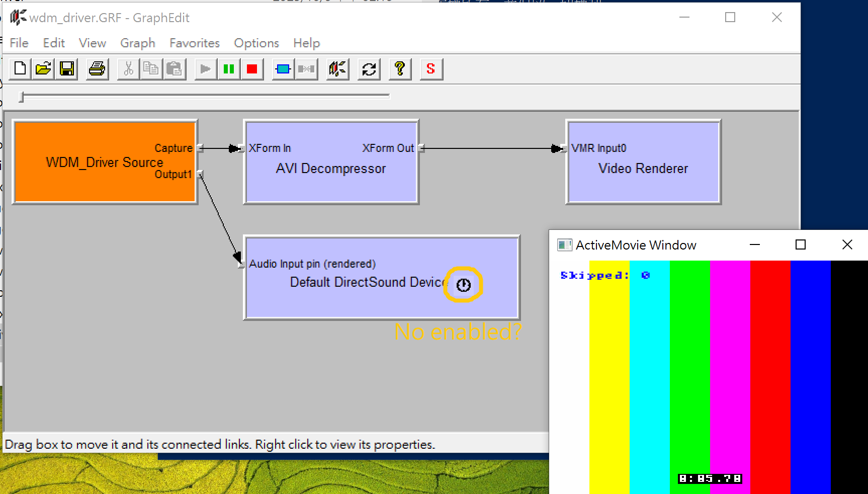
Task: Click the yellow question mark help icon
Action: (x=400, y=69)
